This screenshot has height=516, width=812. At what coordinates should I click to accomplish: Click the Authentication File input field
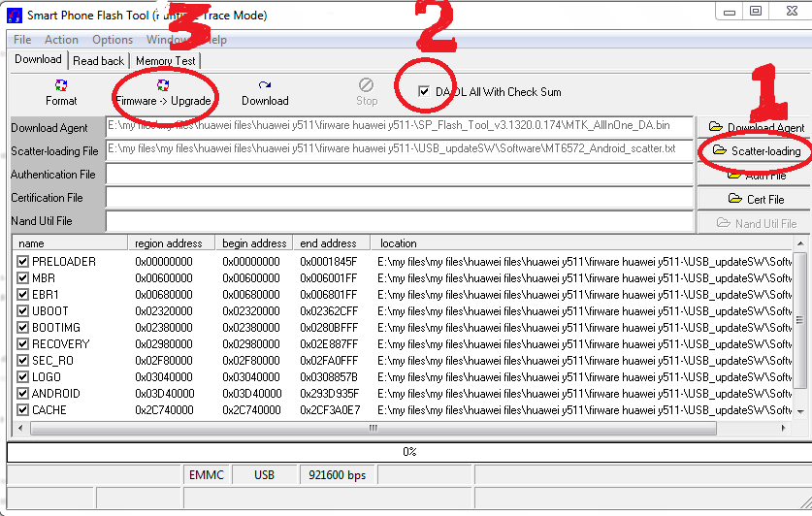[400, 175]
